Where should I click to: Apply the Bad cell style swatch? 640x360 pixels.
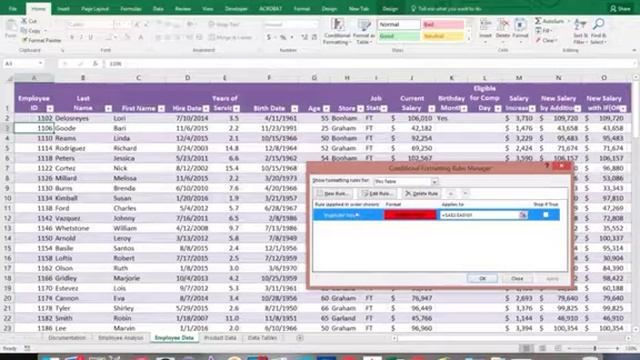pos(443,24)
